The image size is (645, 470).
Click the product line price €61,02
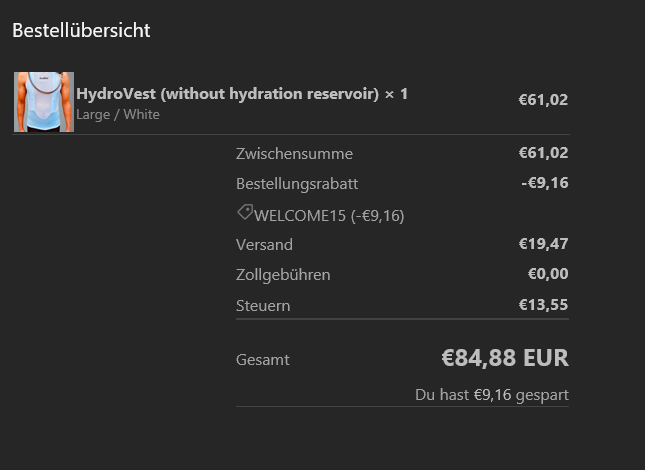543,100
